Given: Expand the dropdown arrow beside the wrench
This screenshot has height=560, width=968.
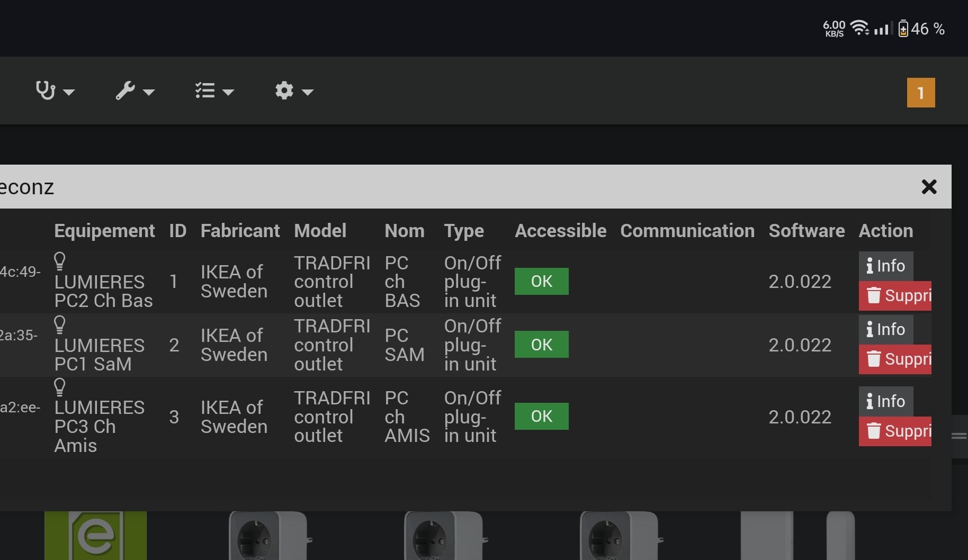Looking at the screenshot, I should (149, 92).
